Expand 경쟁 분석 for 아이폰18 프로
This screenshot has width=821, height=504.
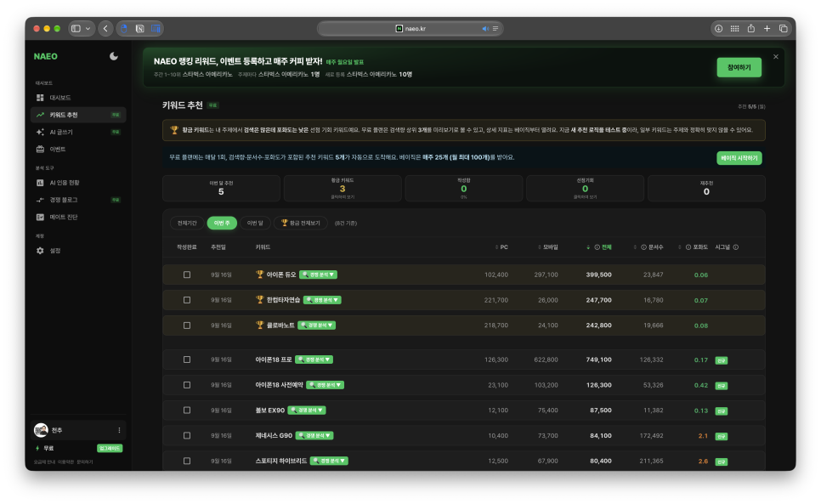[x=314, y=360]
